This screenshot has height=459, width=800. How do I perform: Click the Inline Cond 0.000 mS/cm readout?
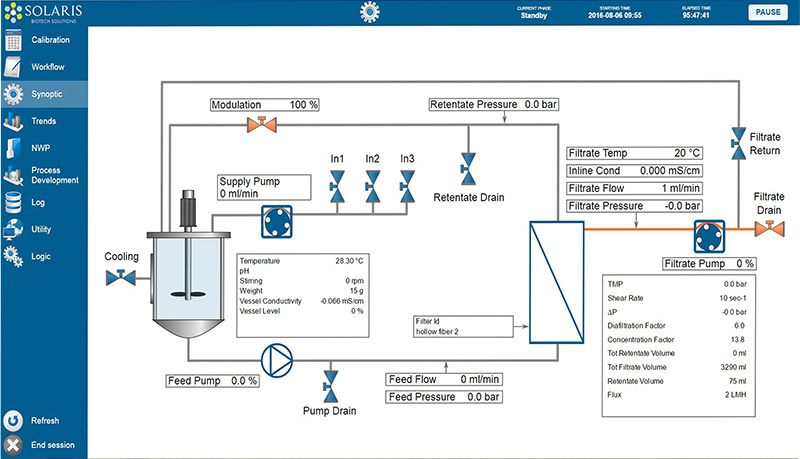635,170
